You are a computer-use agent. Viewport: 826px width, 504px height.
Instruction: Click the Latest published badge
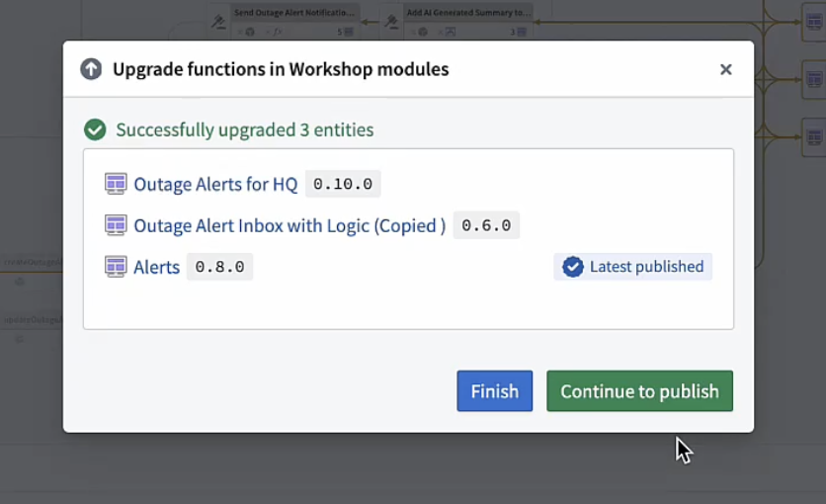(632, 267)
